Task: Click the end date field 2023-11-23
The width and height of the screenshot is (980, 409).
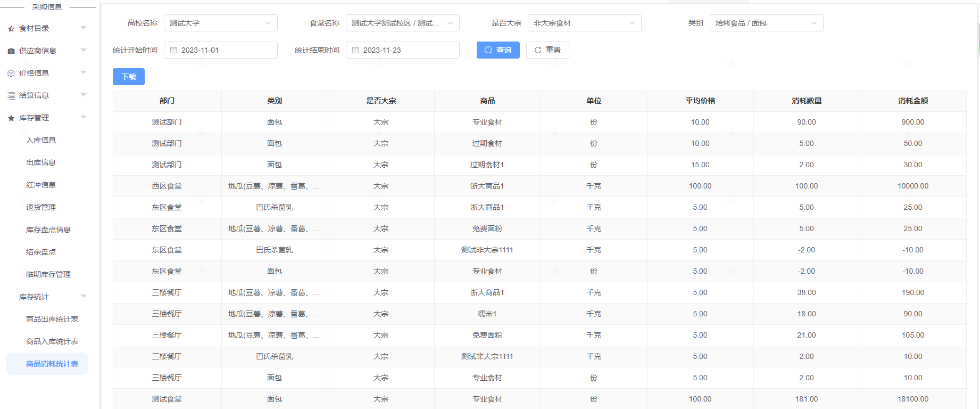Action: point(403,50)
